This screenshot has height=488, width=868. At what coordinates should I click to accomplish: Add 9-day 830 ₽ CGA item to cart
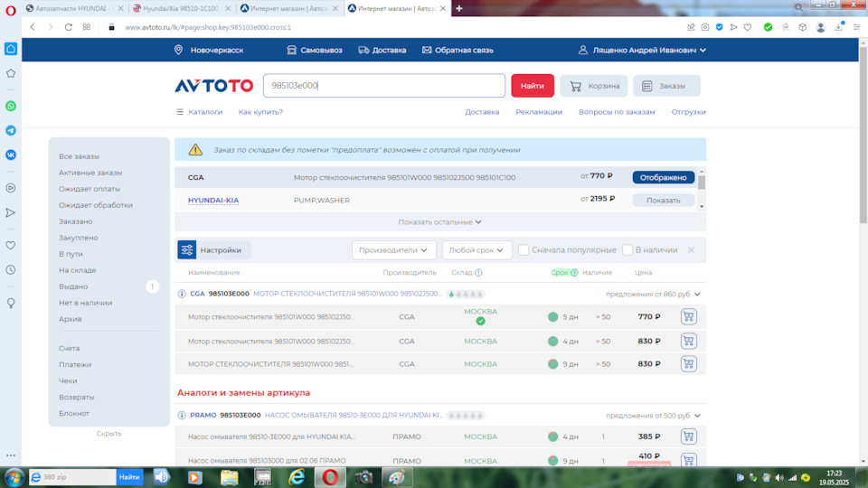click(689, 363)
